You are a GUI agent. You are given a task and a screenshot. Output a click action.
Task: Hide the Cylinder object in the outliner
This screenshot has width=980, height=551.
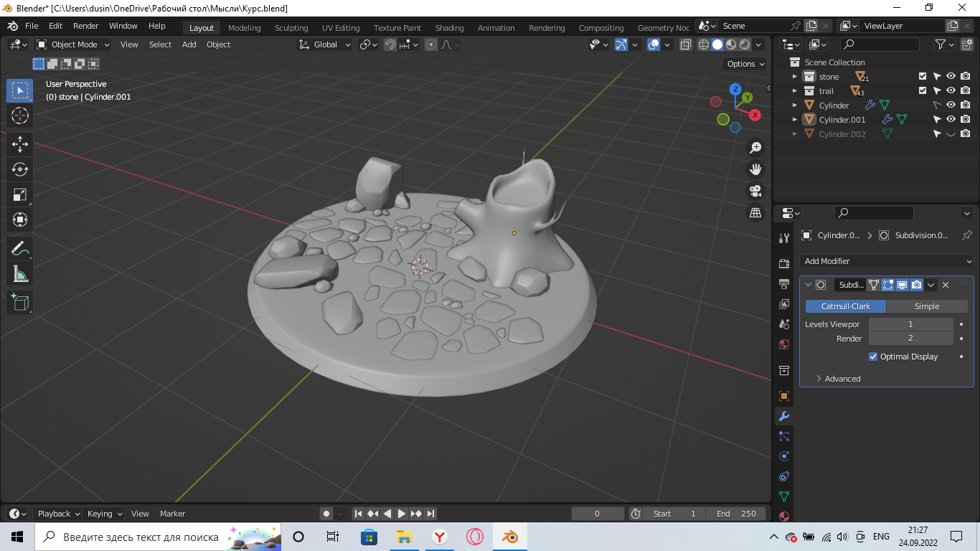[x=951, y=105]
